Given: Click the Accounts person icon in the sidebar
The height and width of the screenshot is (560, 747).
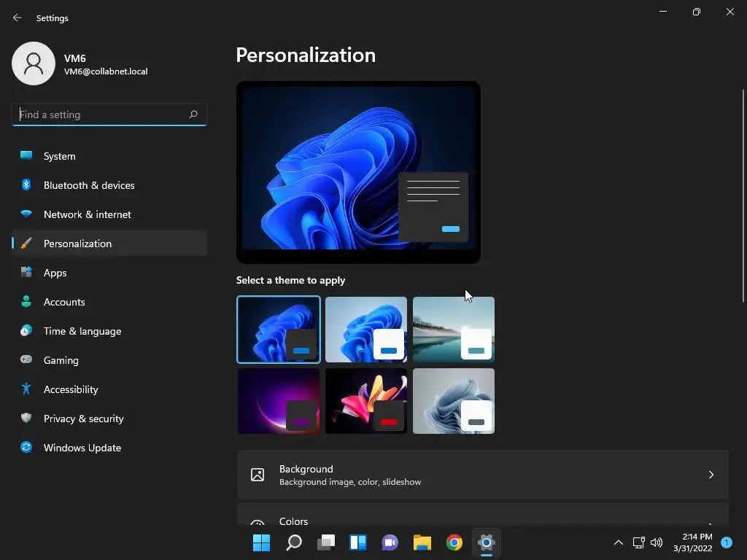Looking at the screenshot, I should coord(26,301).
